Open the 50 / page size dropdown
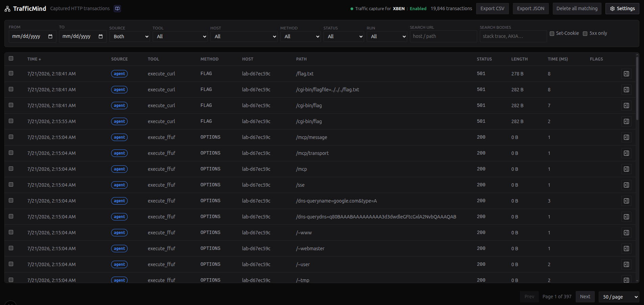Image resolution: width=644 pixels, height=305 pixels. coord(619,297)
